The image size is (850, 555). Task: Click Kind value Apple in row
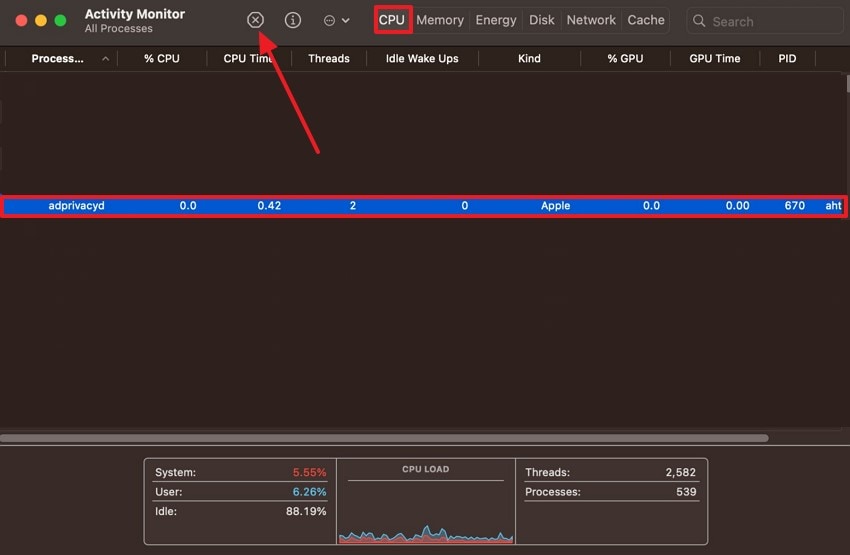(555, 206)
